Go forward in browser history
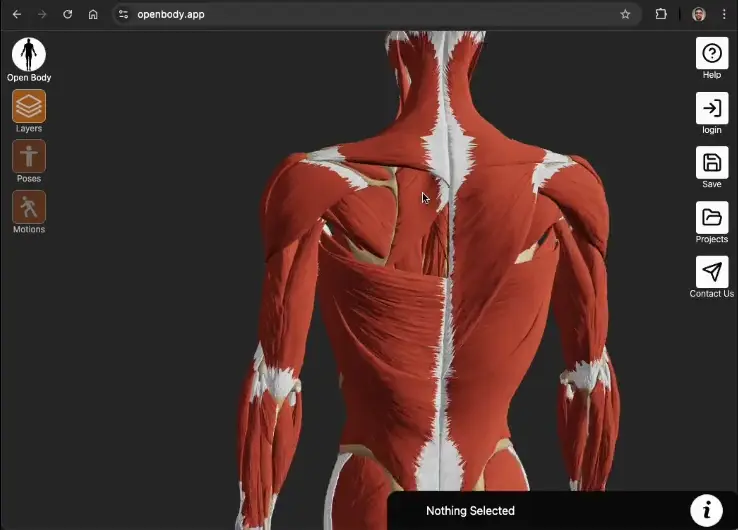The image size is (738, 530). tap(42, 15)
